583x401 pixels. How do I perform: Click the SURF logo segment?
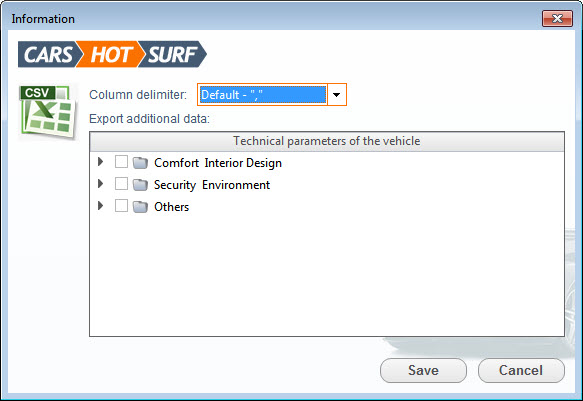pos(173,54)
